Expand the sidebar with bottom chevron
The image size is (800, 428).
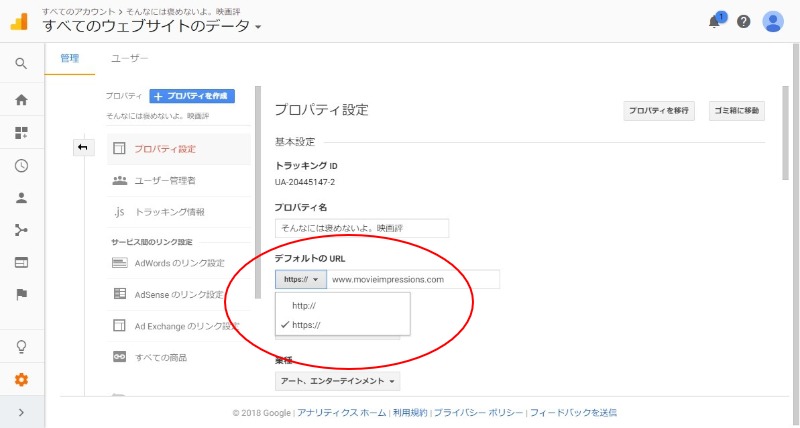21,412
